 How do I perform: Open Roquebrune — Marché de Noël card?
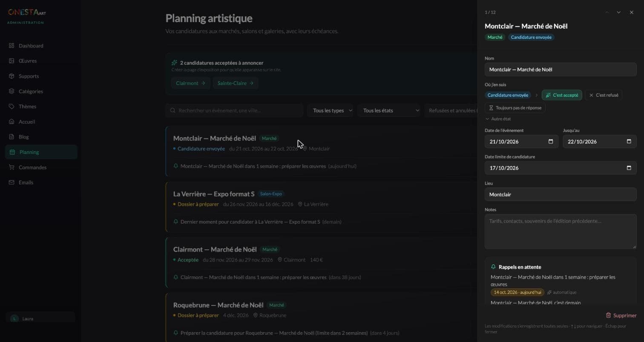click(322, 318)
